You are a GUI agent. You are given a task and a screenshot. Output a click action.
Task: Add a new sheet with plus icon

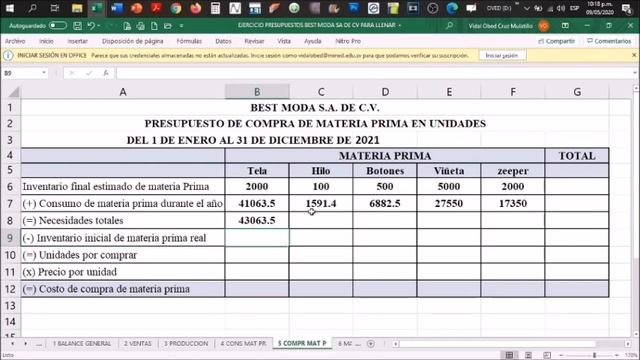pos(371,344)
